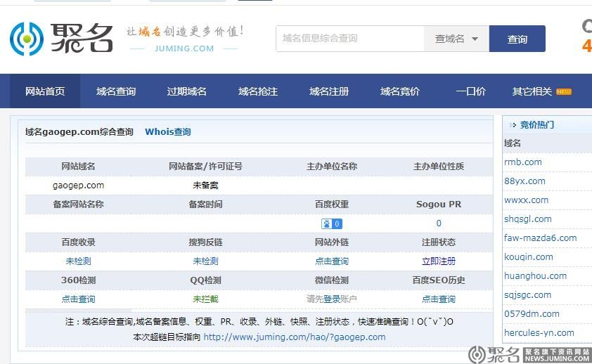The height and width of the screenshot is (364, 592).
Task: Click the blue 查询 search button
Action: tap(517, 39)
